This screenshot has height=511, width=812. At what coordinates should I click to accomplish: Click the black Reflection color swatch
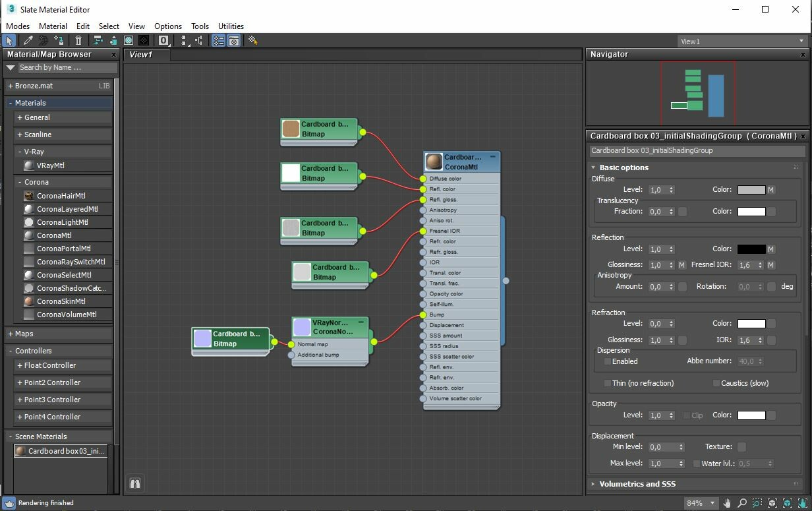[x=751, y=249]
